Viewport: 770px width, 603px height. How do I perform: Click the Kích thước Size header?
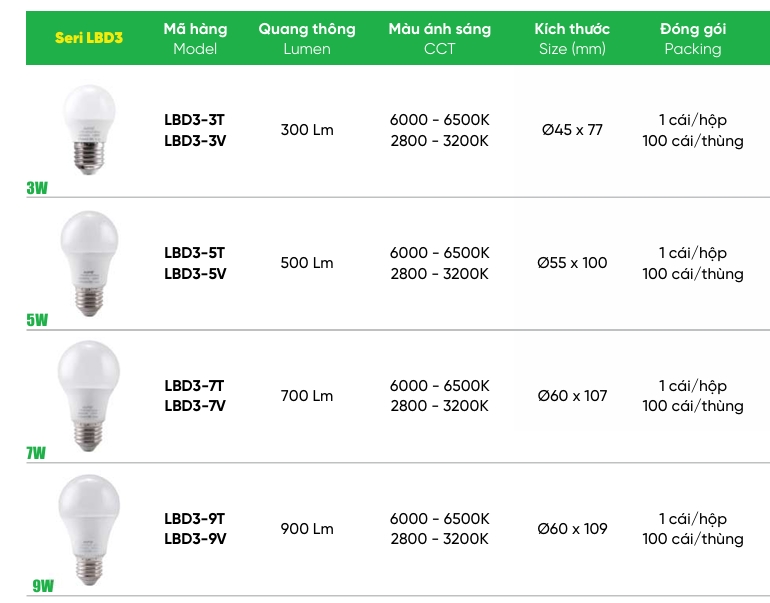(572, 39)
